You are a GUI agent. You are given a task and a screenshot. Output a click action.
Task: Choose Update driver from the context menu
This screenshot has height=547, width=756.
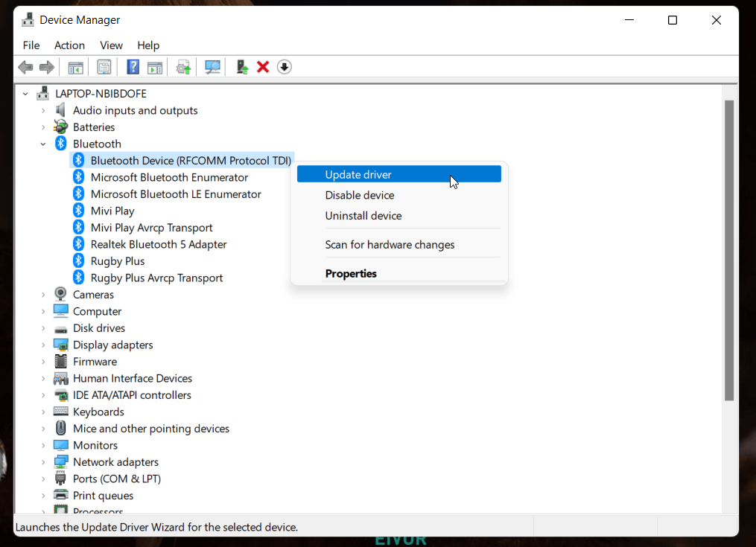coord(399,174)
